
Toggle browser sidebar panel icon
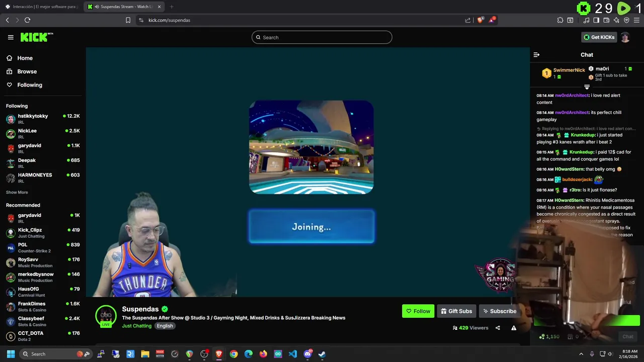(x=596, y=20)
